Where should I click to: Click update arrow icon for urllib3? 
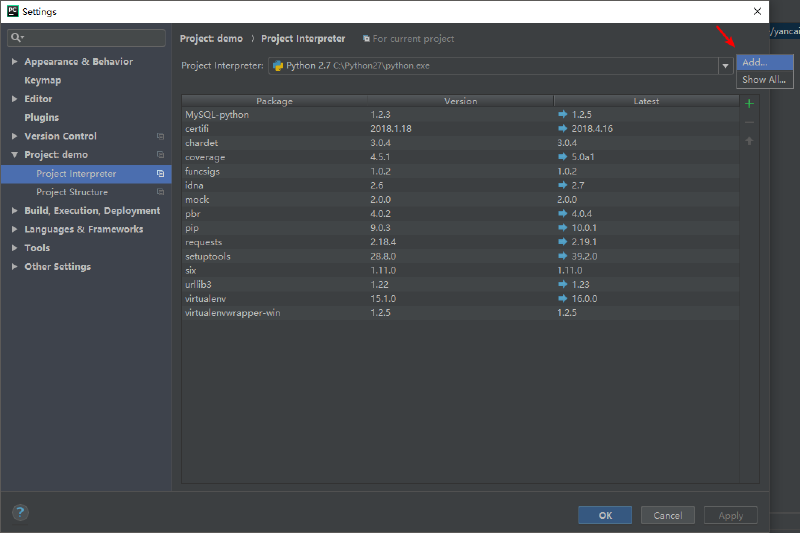pos(563,284)
